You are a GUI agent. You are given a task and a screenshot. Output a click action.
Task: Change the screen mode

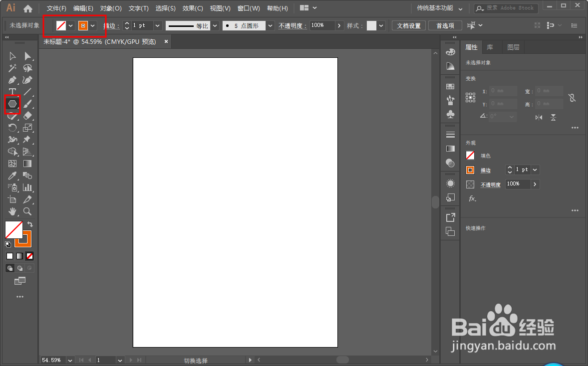(20, 281)
